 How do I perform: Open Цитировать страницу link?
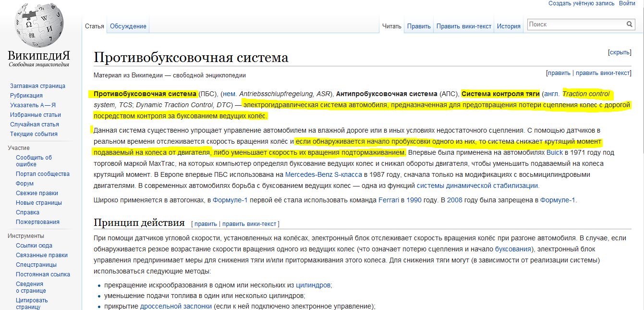[x=32, y=303]
